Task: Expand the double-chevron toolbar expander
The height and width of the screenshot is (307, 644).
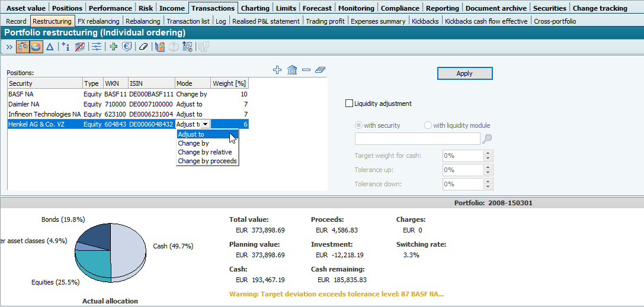Action: click(x=9, y=47)
